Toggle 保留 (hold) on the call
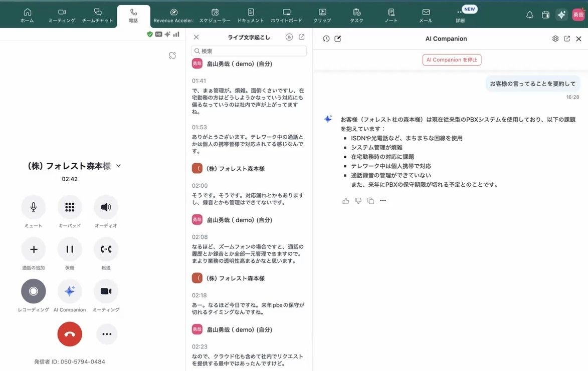Screen dimensions: 588x371 pyautogui.click(x=70, y=249)
